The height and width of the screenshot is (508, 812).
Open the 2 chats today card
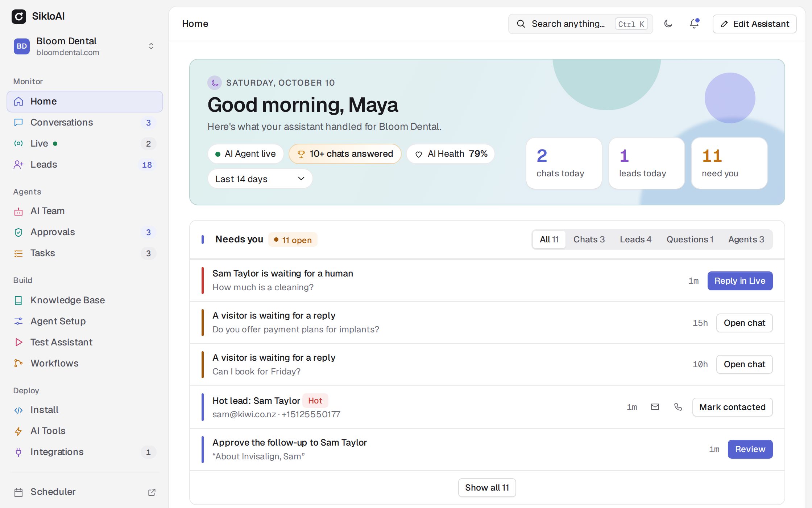pos(564,163)
